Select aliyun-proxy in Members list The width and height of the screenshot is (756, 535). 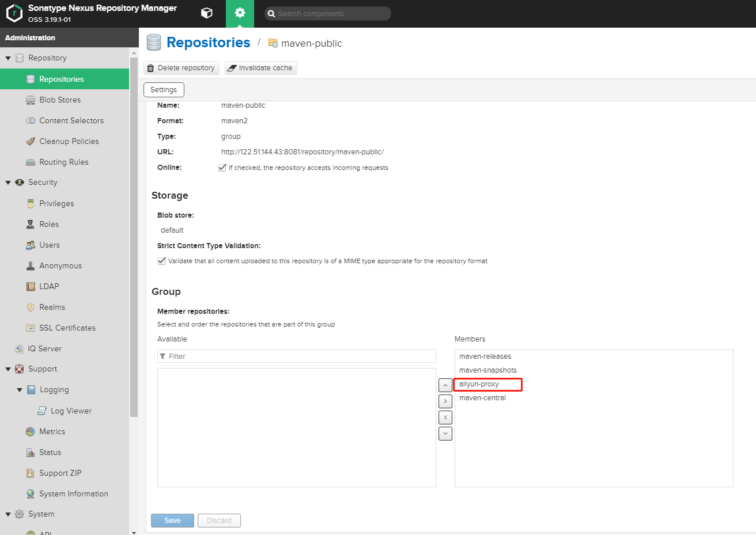479,384
